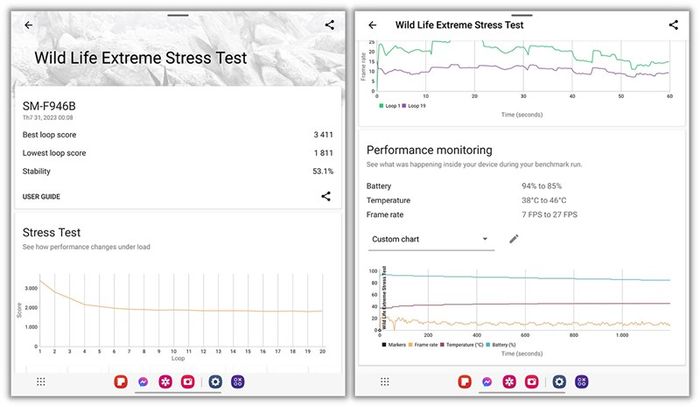
Task: Open purple calculator app in right taskbar
Action: (x=581, y=382)
